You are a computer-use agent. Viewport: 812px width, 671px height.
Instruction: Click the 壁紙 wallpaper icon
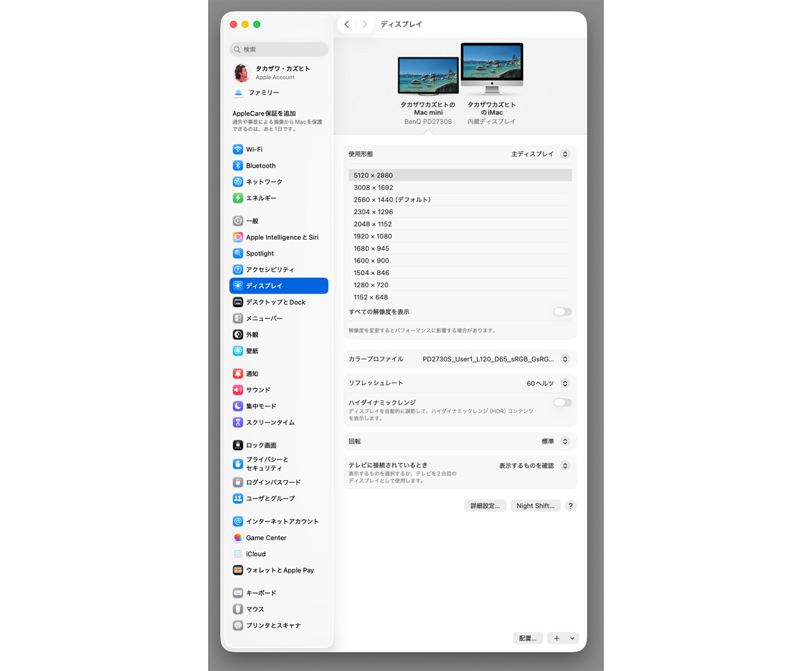(x=238, y=351)
